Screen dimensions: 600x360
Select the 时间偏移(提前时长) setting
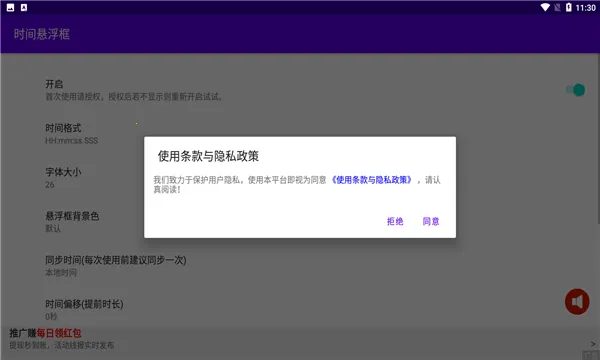point(300,309)
